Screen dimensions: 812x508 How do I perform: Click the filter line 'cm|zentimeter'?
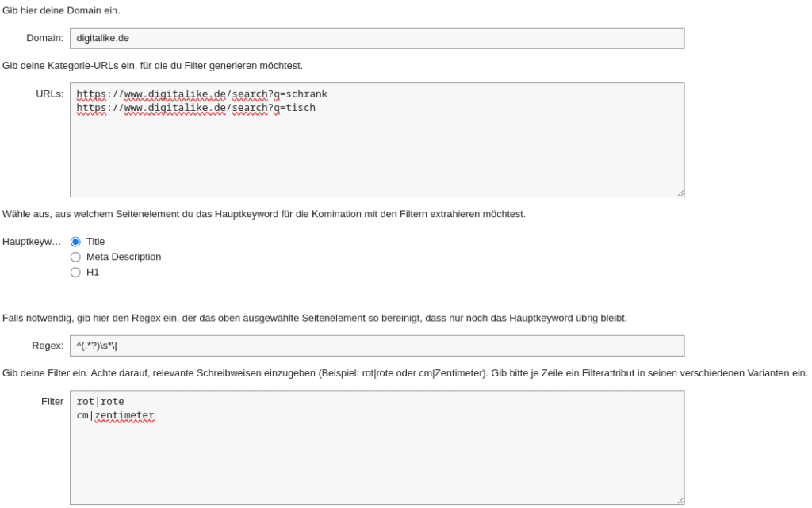(x=116, y=415)
